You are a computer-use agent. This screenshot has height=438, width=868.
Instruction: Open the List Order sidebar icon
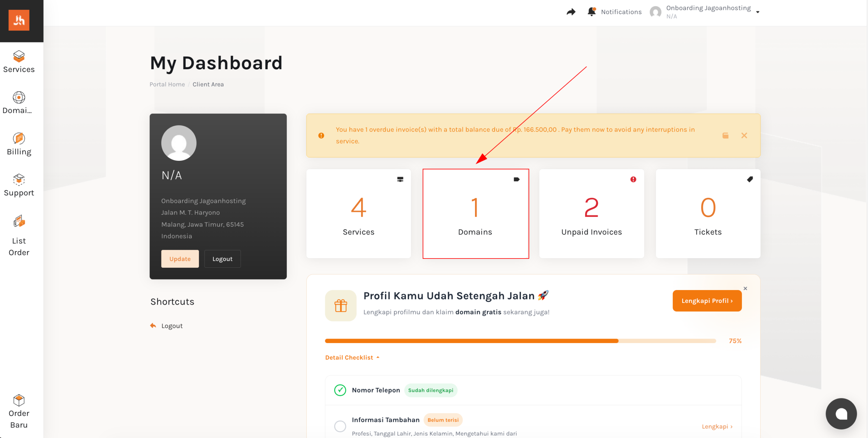tap(19, 221)
